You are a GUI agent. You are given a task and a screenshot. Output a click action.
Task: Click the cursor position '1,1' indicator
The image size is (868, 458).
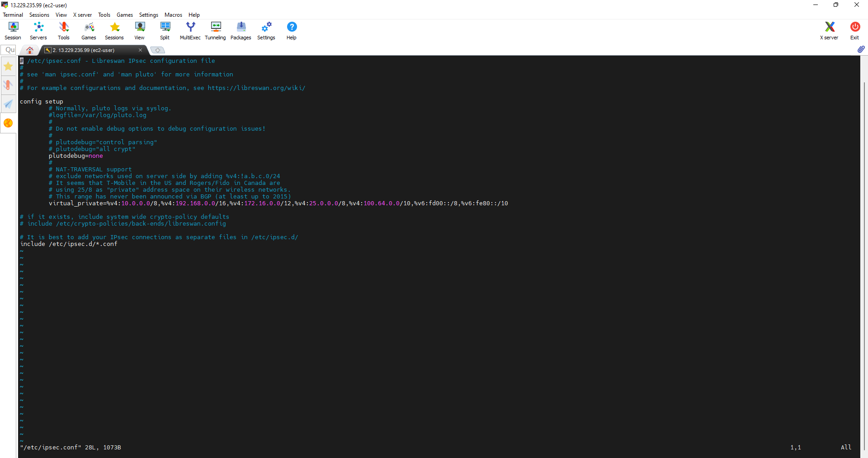(796, 448)
